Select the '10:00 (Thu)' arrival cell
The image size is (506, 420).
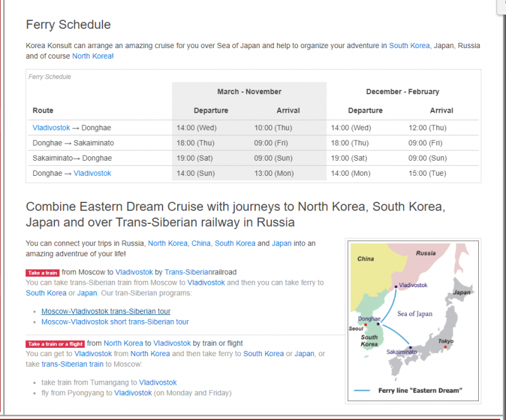[x=273, y=128]
